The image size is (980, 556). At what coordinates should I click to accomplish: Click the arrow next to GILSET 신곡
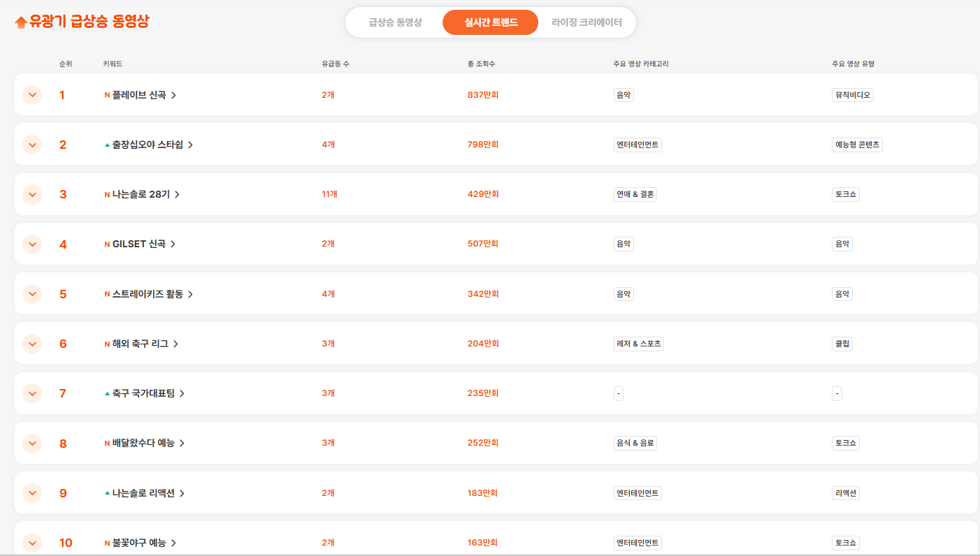[173, 244]
